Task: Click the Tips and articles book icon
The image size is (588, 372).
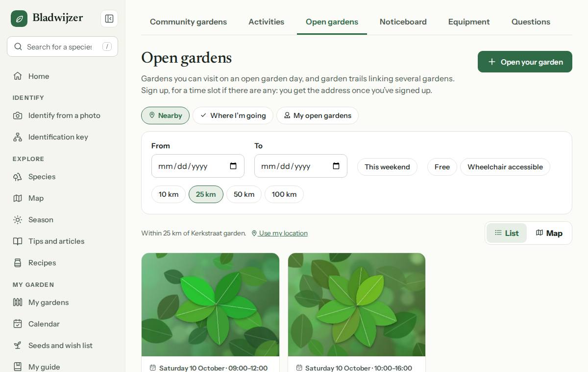Action: (18, 241)
